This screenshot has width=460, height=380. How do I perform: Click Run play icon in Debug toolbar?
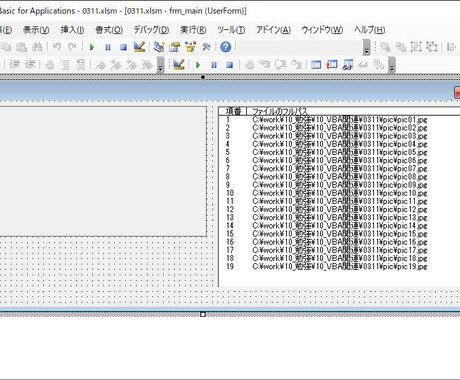(x=198, y=65)
